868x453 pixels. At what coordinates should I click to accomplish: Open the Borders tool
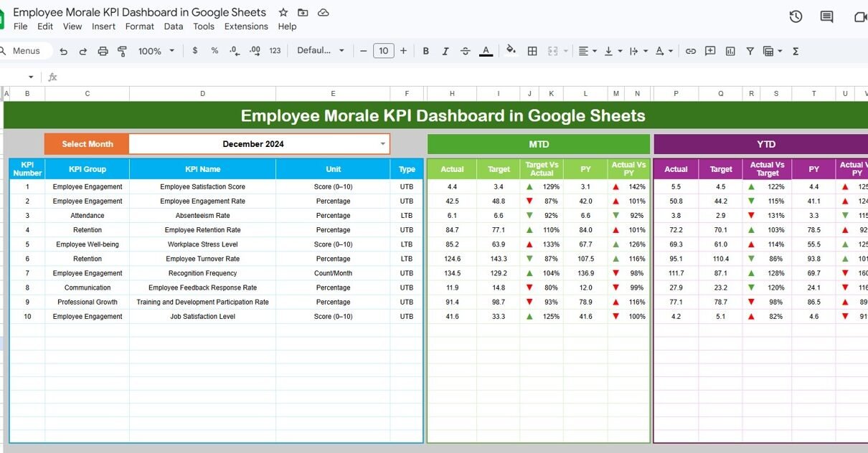click(x=532, y=51)
